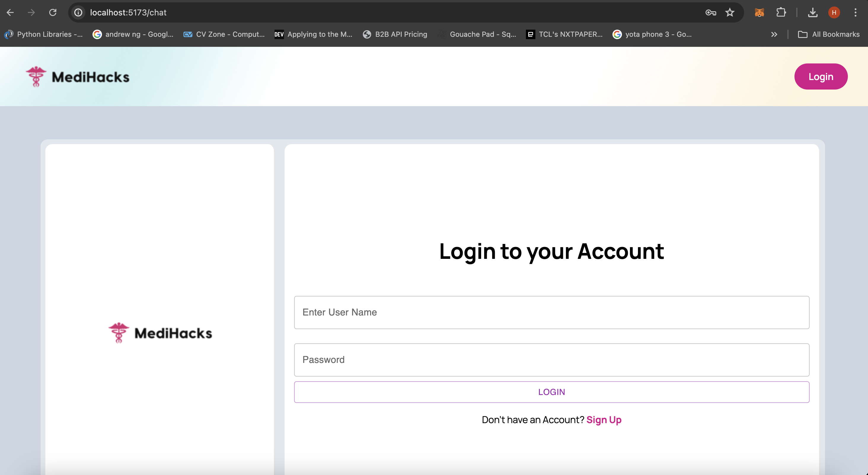The height and width of the screenshot is (475, 868).
Task: Bookmark this page with the star icon
Action: (x=730, y=12)
